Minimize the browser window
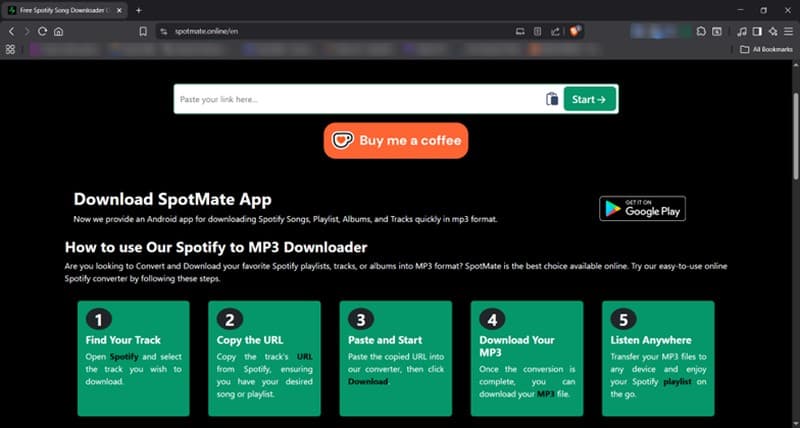 [x=740, y=10]
